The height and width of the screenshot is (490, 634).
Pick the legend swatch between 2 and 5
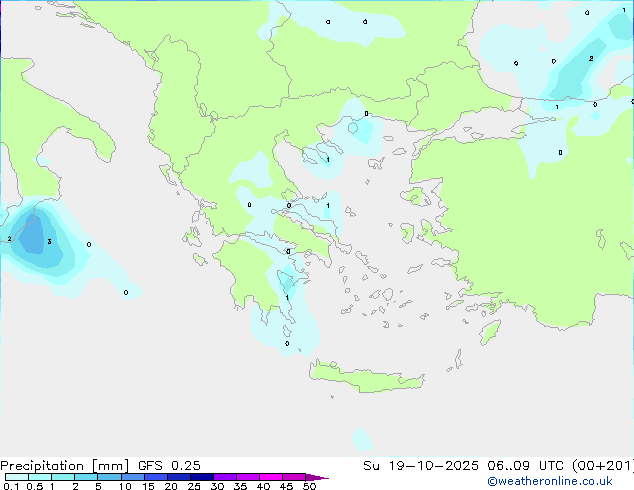86,477
